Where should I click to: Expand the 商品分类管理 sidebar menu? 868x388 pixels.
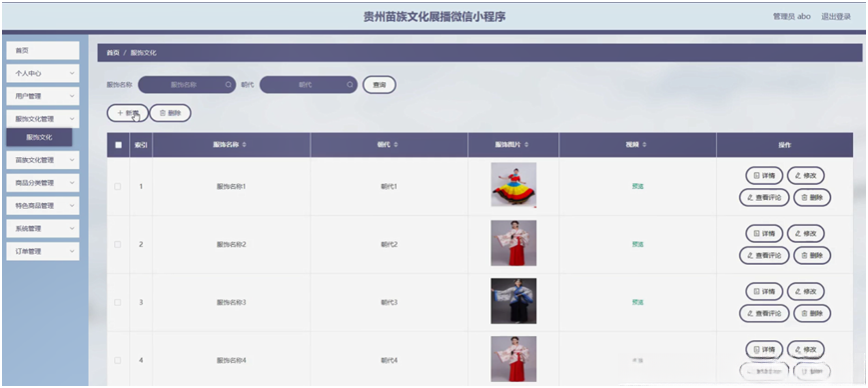[43, 183]
